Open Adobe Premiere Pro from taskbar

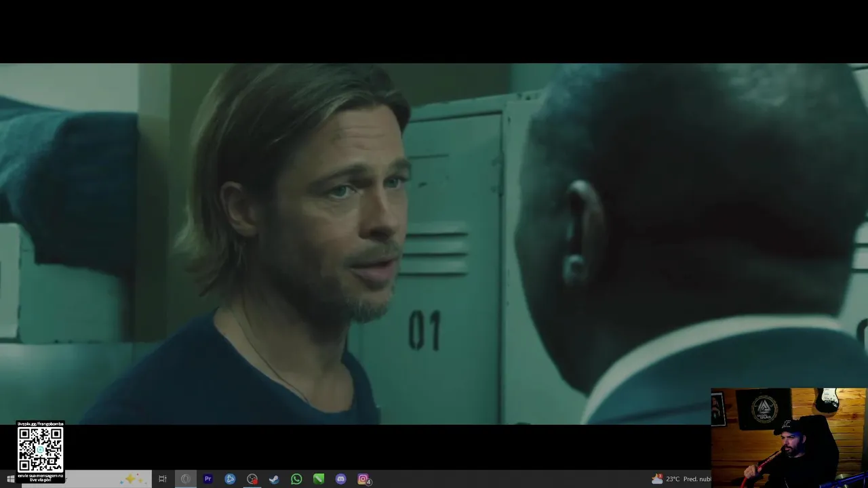pos(208,479)
